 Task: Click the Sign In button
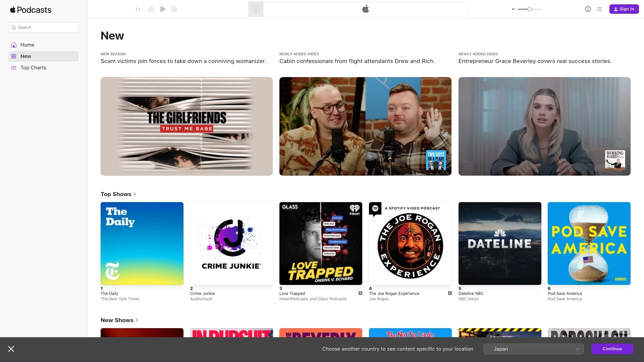pyautogui.click(x=624, y=9)
